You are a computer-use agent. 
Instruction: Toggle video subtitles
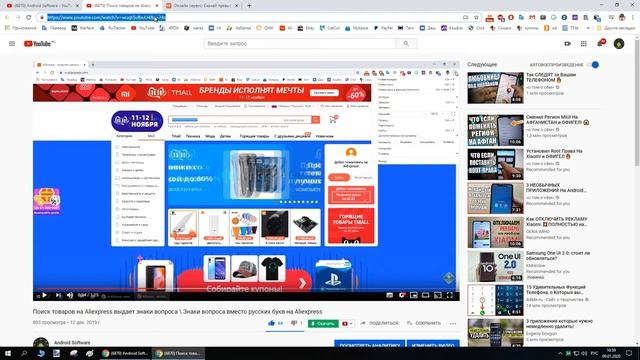coord(389,295)
